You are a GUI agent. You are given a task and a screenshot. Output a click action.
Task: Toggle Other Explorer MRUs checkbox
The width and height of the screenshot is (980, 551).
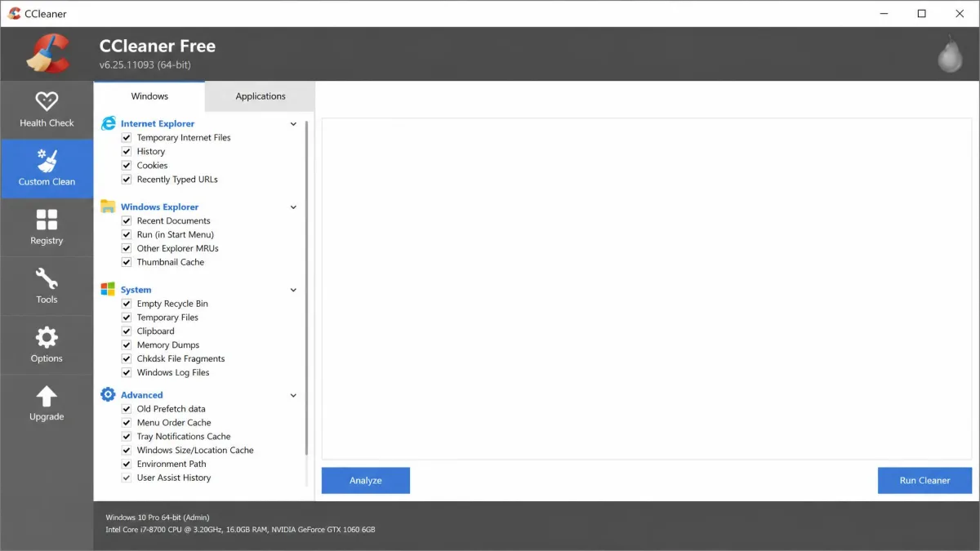coord(127,249)
